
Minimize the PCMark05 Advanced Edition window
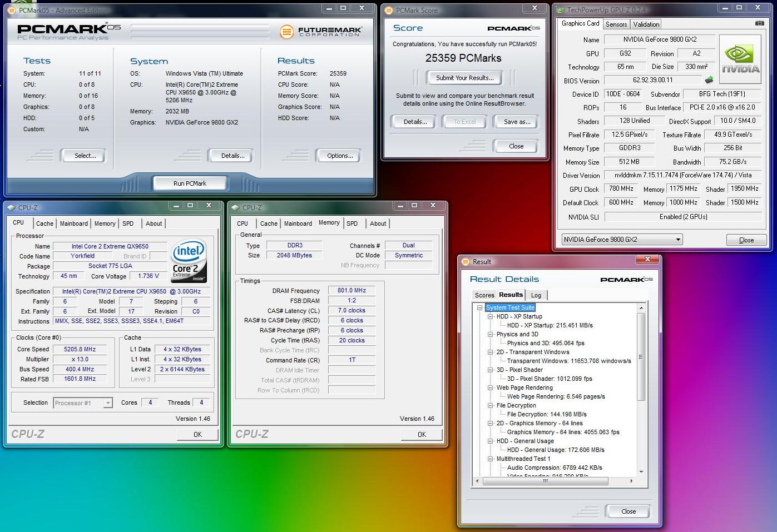click(x=329, y=8)
